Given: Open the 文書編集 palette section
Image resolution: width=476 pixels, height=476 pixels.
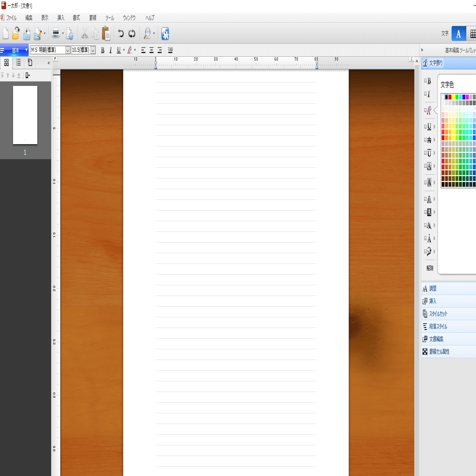Looking at the screenshot, I should [x=448, y=339].
